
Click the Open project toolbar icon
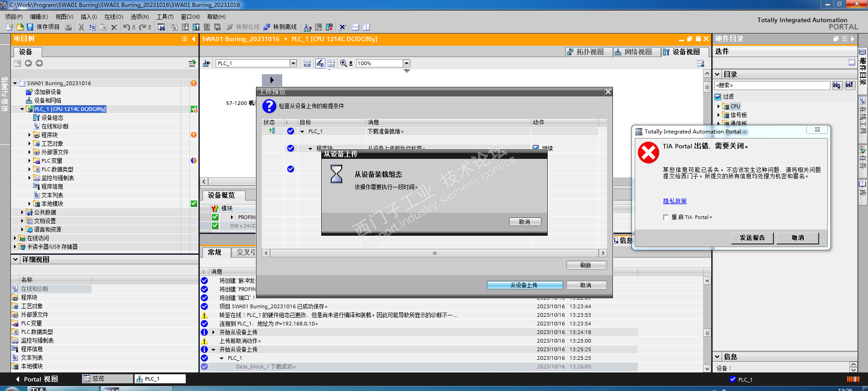(x=20, y=27)
